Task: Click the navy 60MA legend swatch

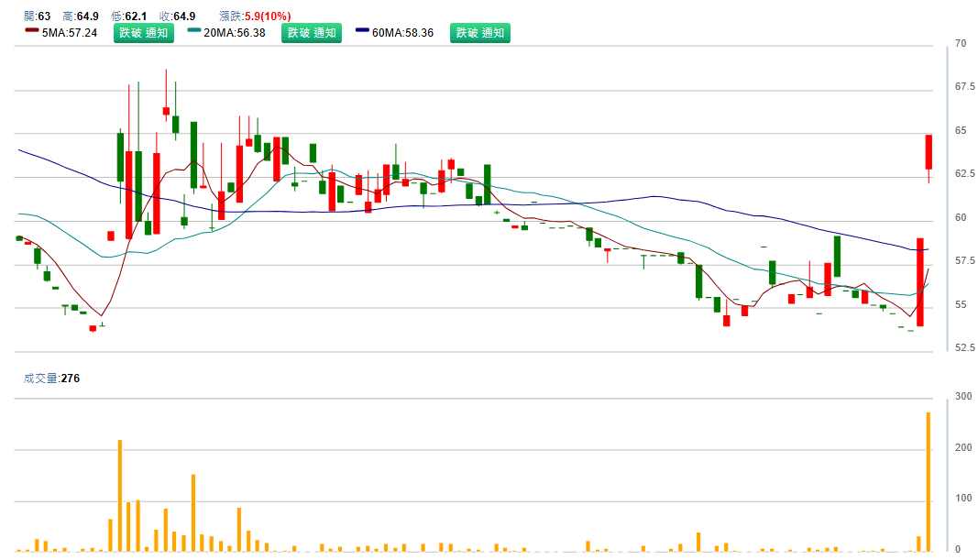Action: click(x=362, y=31)
